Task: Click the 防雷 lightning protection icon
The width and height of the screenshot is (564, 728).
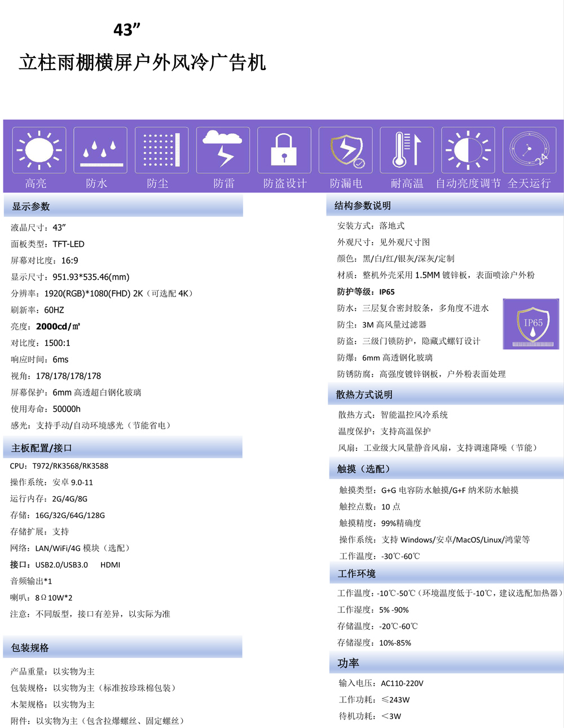Action: coord(223,150)
